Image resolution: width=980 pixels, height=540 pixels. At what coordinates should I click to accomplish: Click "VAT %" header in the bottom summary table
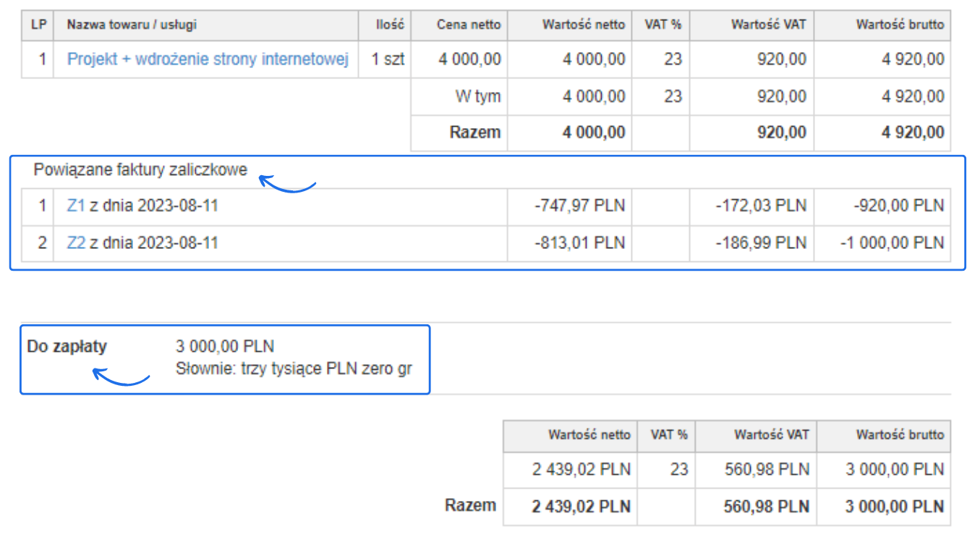[668, 435]
